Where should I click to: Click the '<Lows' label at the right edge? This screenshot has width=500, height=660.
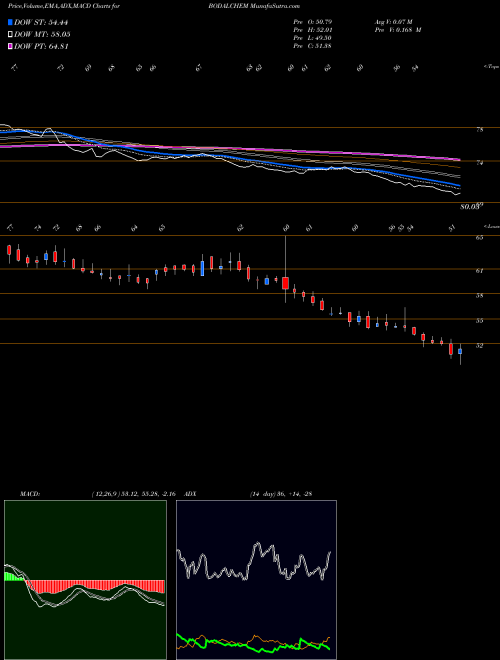tap(491, 226)
